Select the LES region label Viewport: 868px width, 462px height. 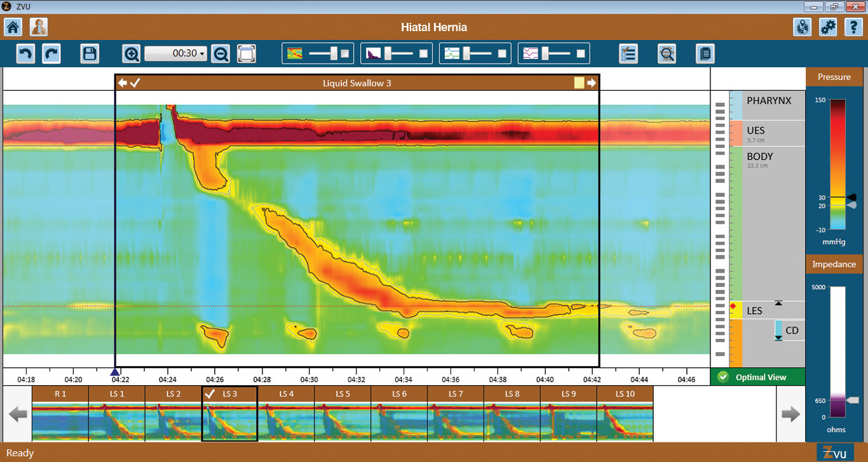754,311
